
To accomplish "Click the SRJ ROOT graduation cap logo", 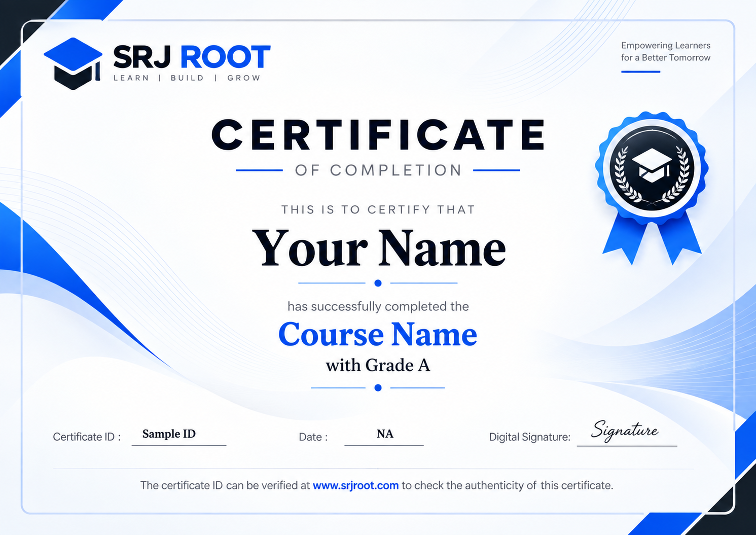I will tap(73, 63).
